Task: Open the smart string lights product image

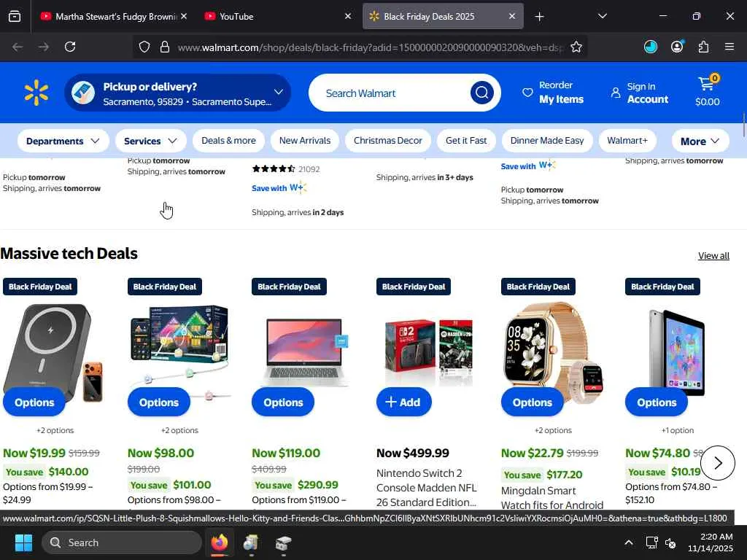Action: [x=179, y=352]
